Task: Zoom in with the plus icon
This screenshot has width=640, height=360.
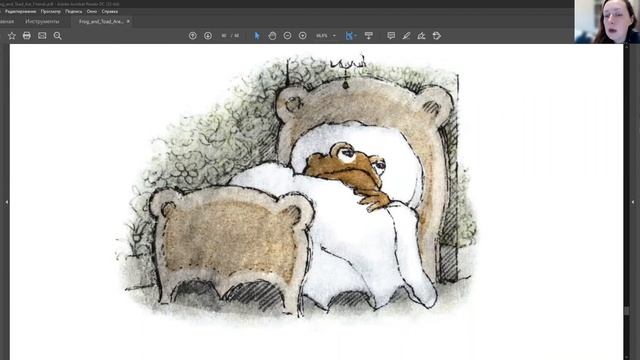Action: click(x=302, y=36)
